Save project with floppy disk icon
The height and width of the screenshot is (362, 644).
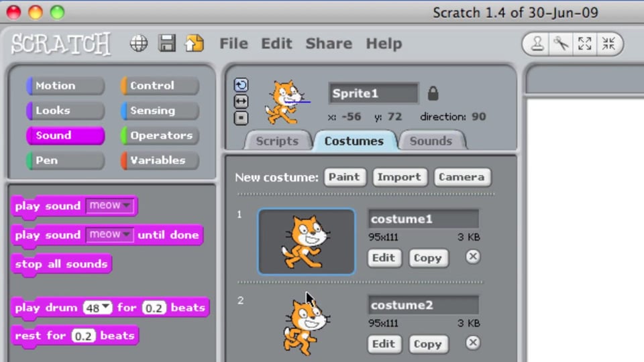[x=167, y=43]
